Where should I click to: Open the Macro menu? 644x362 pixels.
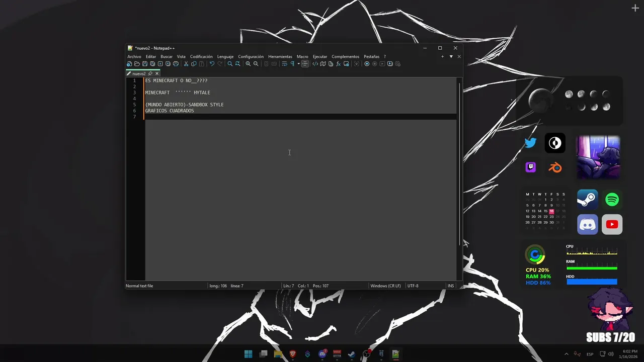point(302,57)
